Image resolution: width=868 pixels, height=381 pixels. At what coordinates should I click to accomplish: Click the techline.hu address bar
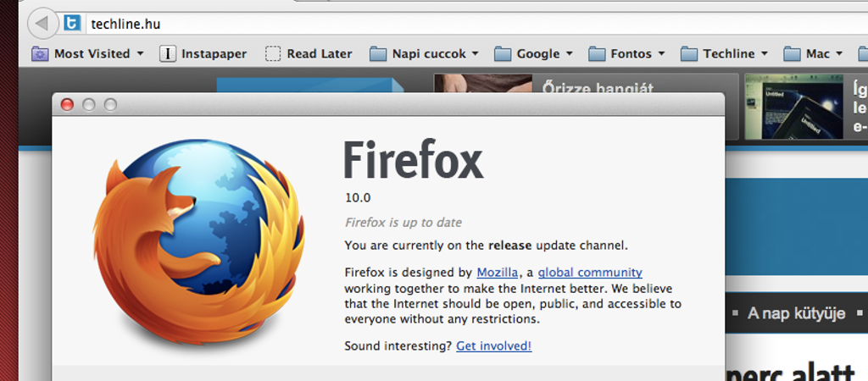[476, 24]
